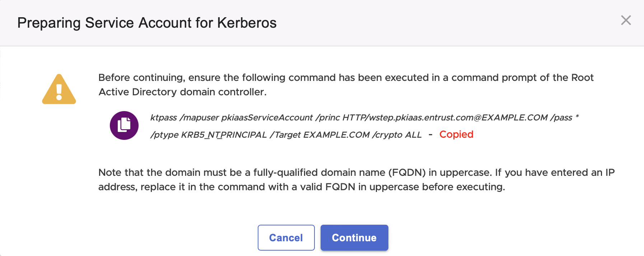
Task: Click the HTTP/wstep.pkiaas.entrust.com principal text
Action: tap(409, 118)
